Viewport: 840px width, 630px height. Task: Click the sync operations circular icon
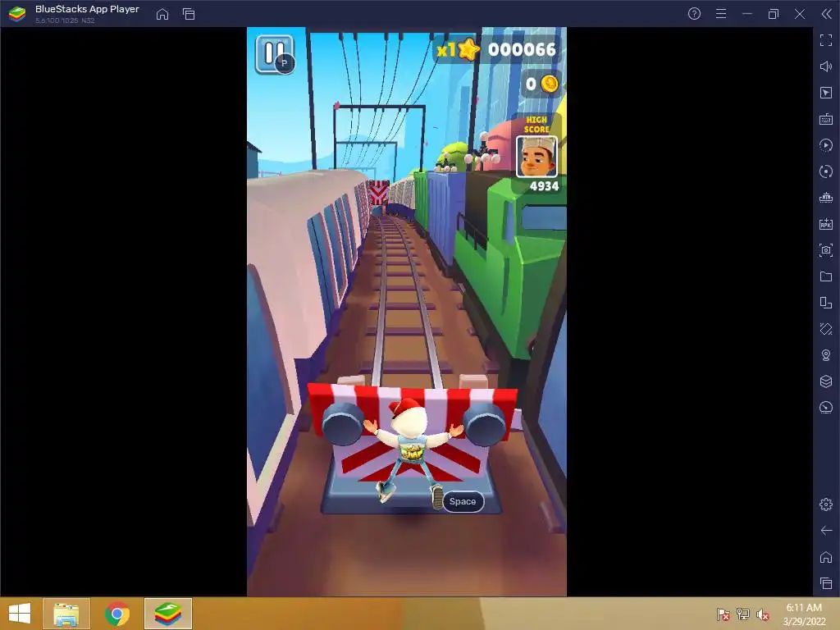pyautogui.click(x=826, y=171)
